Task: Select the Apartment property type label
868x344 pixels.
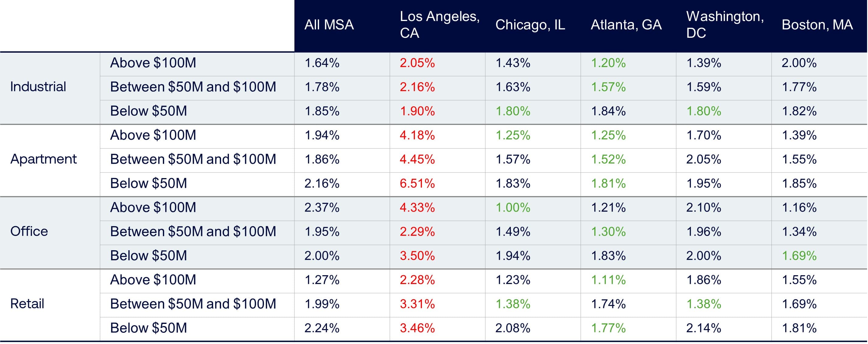Action: point(44,159)
